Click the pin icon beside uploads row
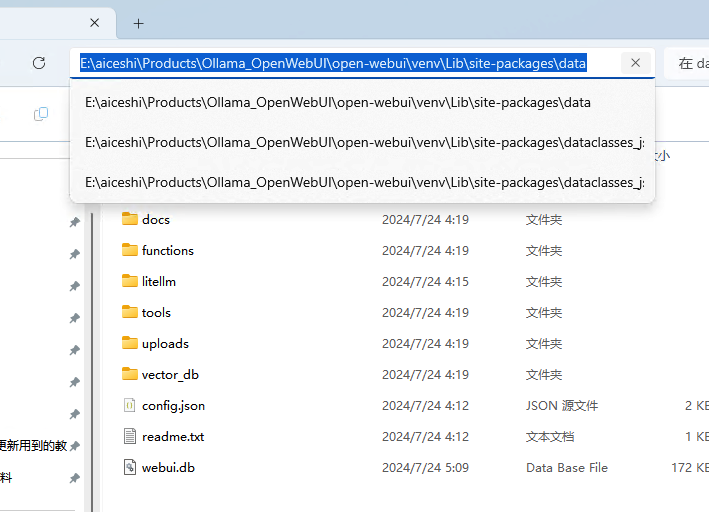Screen dimensions: 709x512 [75, 350]
